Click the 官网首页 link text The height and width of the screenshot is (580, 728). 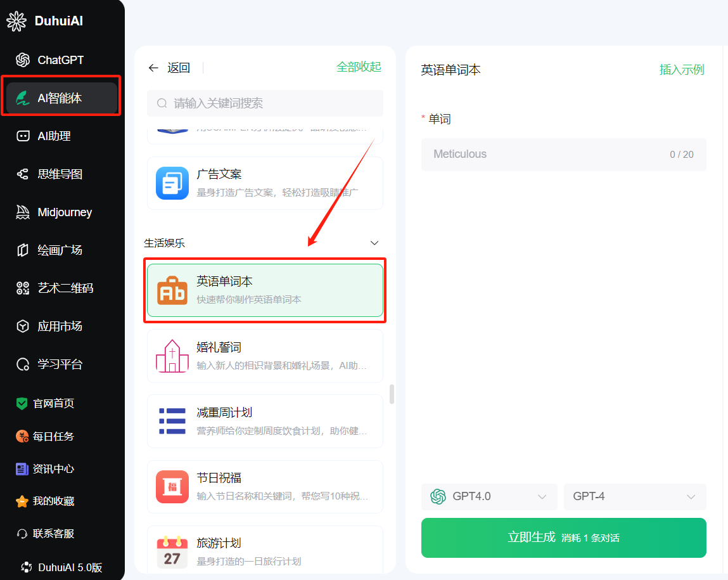tap(53, 404)
